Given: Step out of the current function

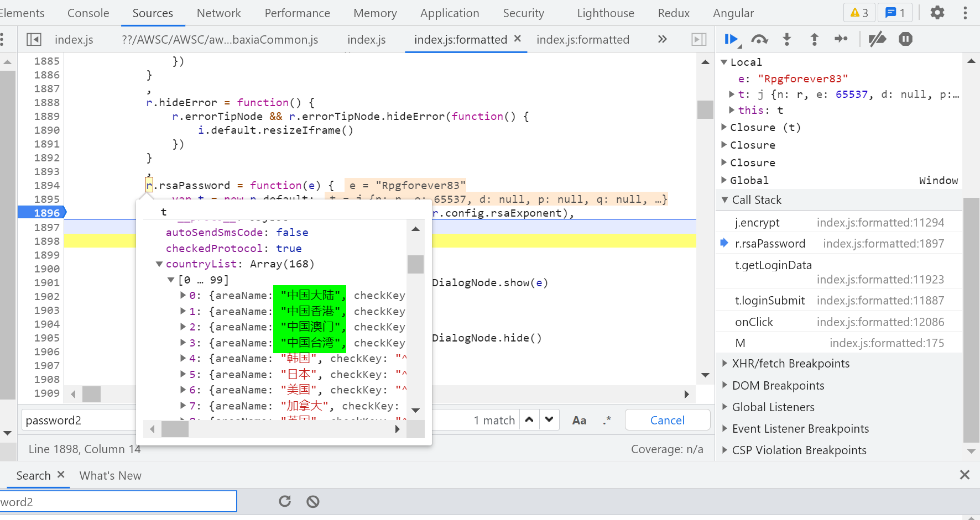Looking at the screenshot, I should tap(814, 39).
